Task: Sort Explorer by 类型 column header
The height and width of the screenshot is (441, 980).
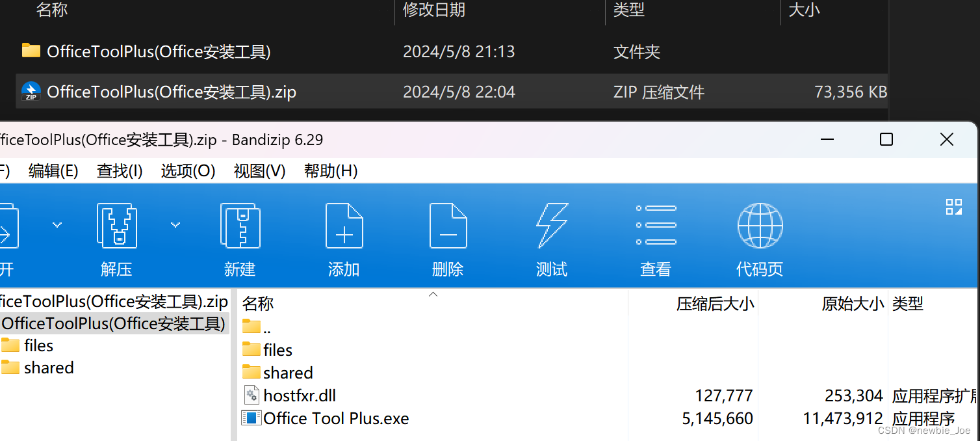Action: click(629, 10)
